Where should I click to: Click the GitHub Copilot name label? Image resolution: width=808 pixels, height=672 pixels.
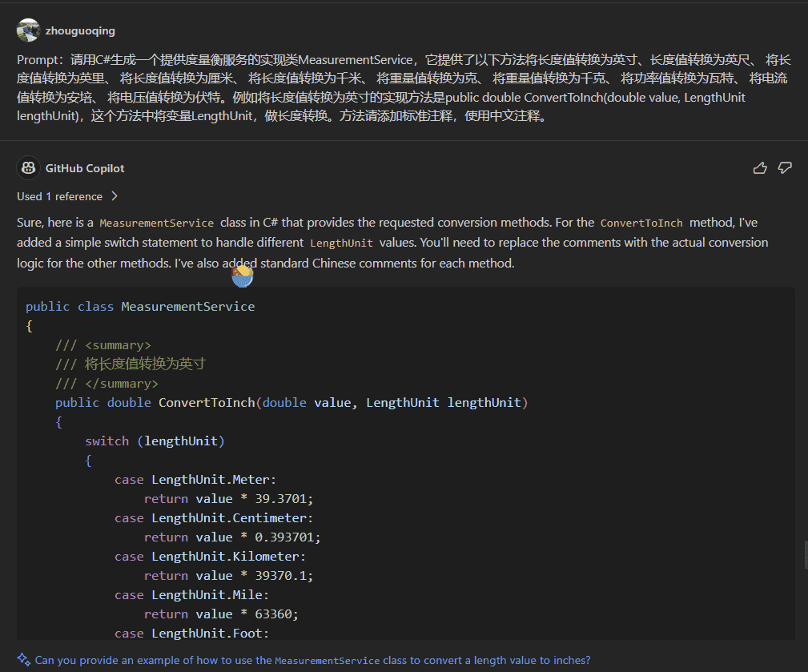tap(84, 168)
